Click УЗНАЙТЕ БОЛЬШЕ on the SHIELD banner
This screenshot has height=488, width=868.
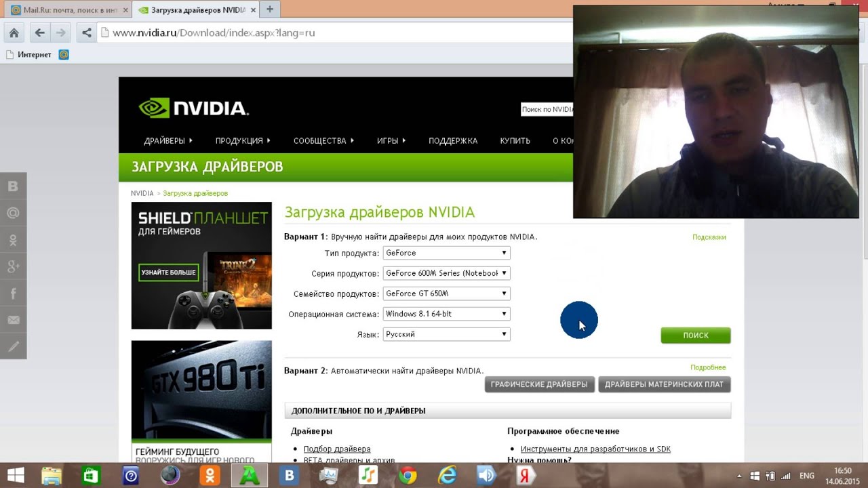168,272
